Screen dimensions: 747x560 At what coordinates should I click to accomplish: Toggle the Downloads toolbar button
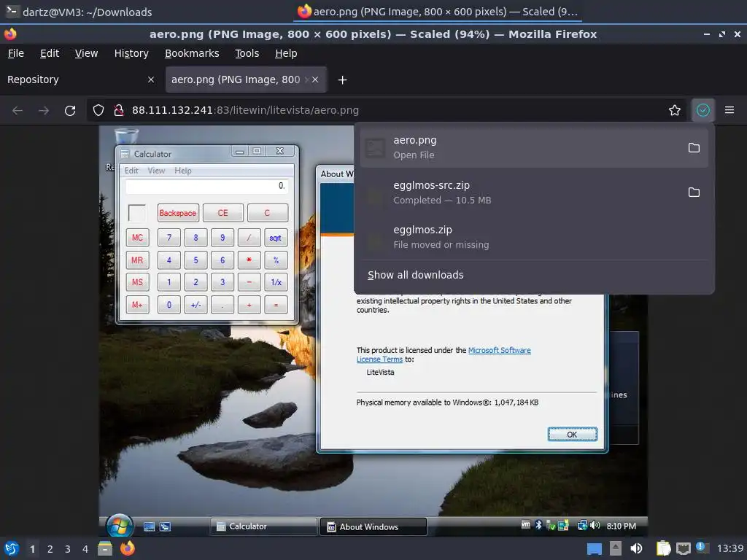pos(703,111)
